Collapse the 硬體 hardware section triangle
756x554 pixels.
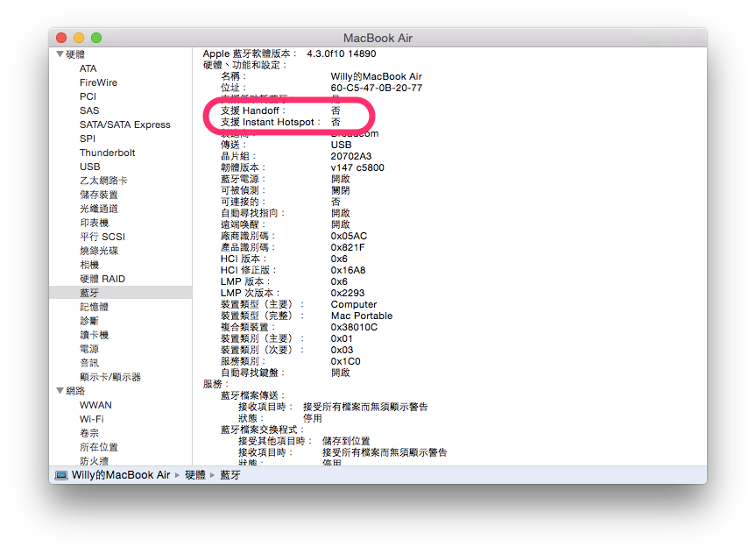coord(60,54)
